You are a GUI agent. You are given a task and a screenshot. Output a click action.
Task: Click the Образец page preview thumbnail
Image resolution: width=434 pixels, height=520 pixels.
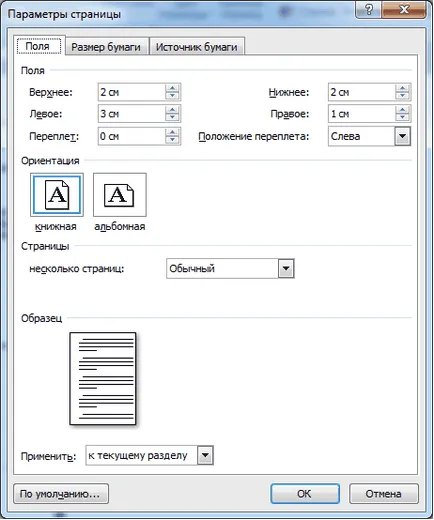(103, 379)
